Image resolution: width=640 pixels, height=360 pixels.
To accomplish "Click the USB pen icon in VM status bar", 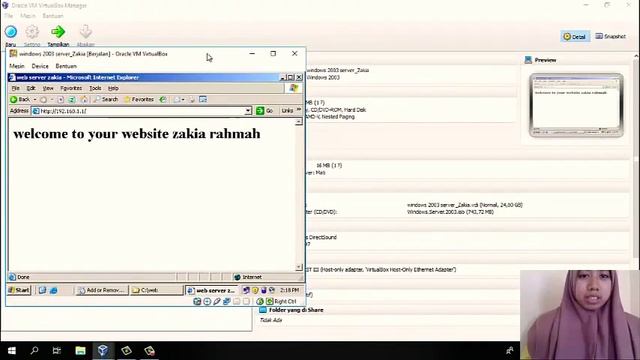I will click(217, 302).
